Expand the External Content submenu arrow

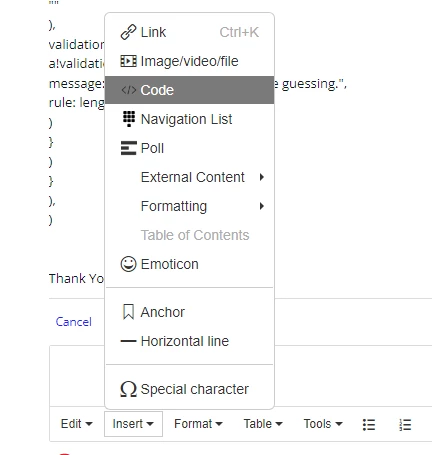262,177
